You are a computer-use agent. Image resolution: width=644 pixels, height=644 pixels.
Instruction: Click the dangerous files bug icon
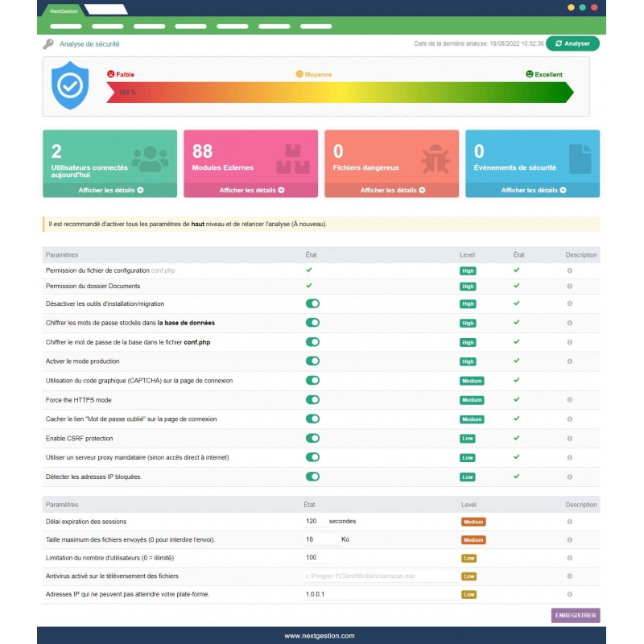[x=432, y=159]
